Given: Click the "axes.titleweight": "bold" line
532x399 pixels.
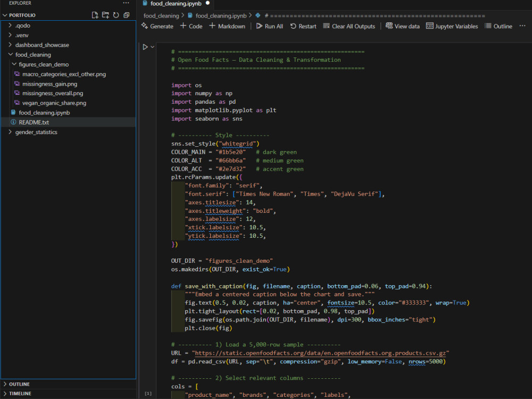Looking at the screenshot, I should click(230, 211).
